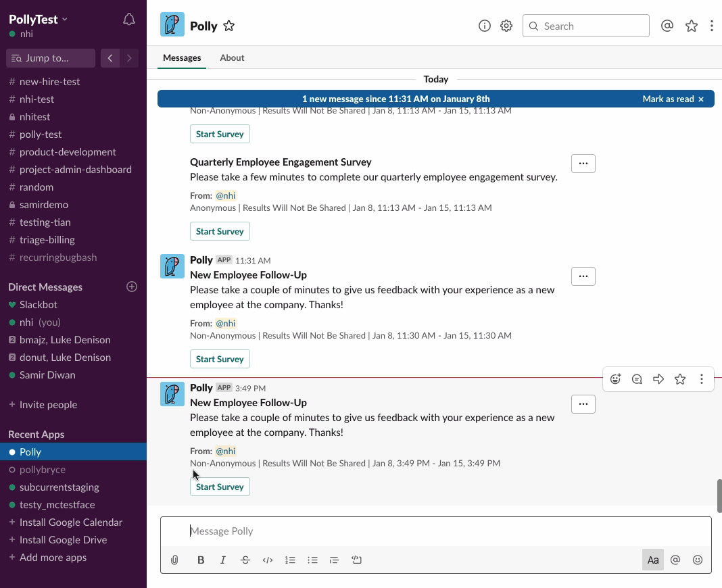The width and height of the screenshot is (722, 588).
Task: Open new direct message plus icon
Action: point(132,287)
